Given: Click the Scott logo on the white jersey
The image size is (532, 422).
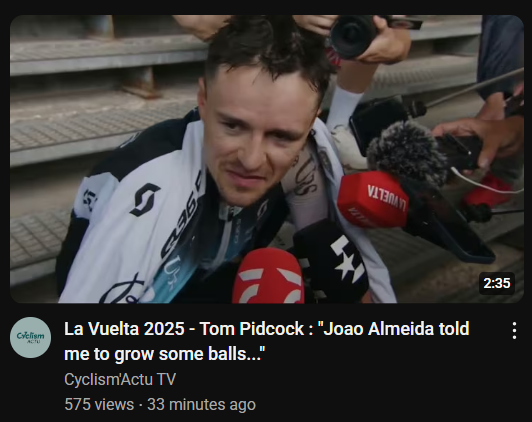Looking at the screenshot, I should tap(145, 199).
